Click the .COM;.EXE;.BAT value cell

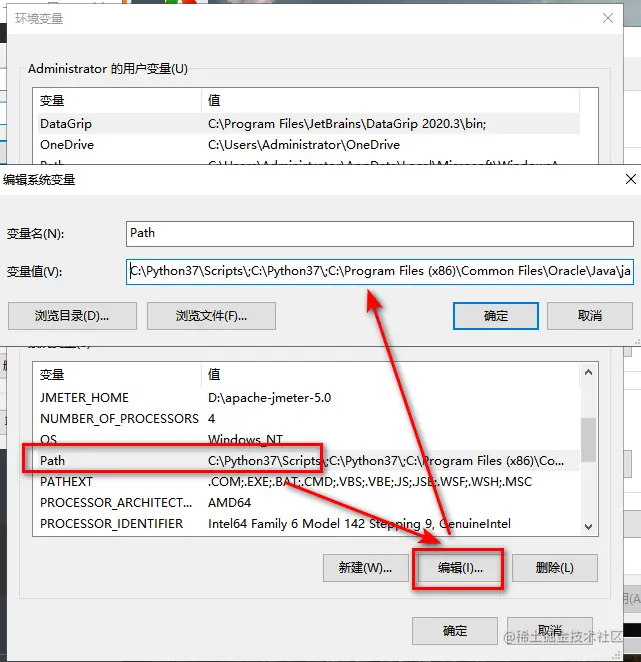370,482
